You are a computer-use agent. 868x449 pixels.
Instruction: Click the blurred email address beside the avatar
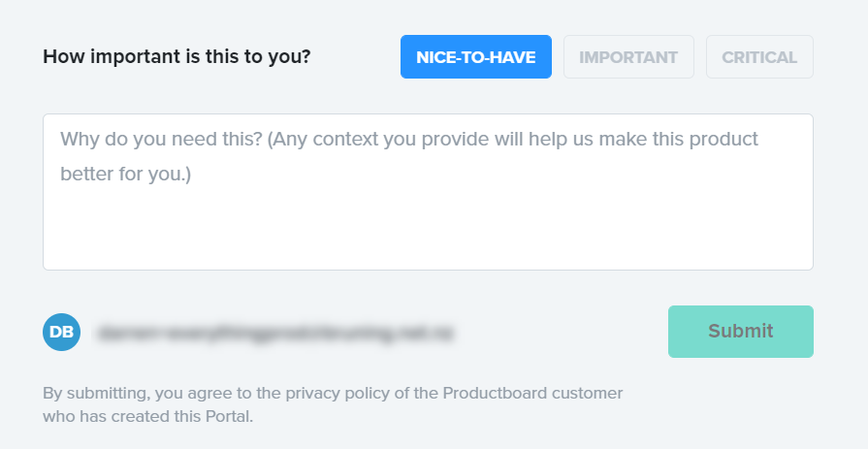[276, 333]
